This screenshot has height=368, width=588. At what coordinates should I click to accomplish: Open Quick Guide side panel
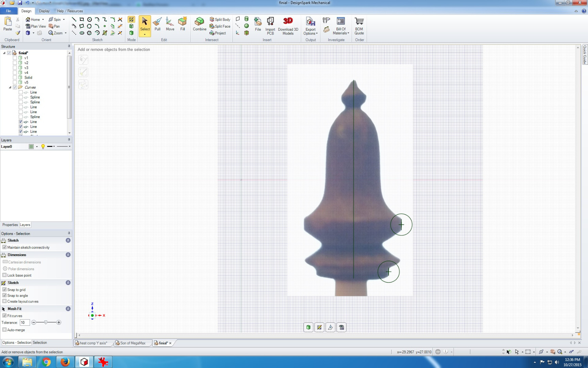(x=585, y=55)
